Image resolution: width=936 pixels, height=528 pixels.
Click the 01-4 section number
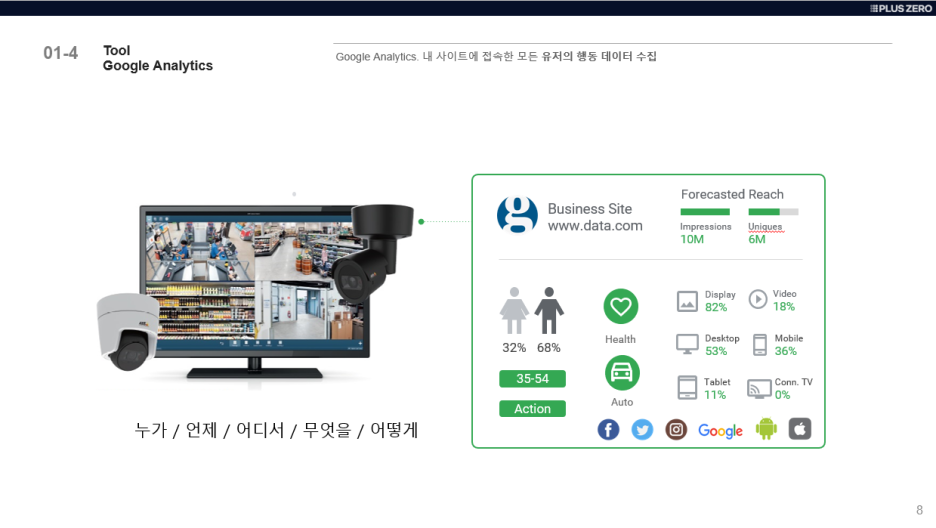tap(60, 53)
